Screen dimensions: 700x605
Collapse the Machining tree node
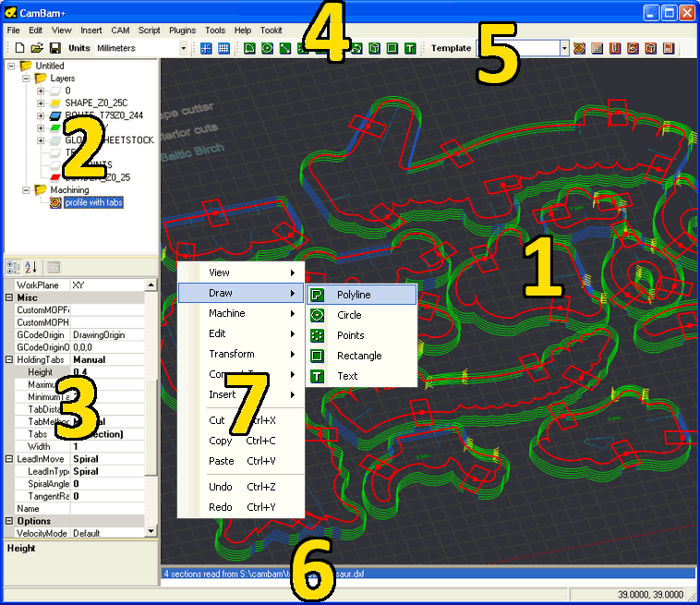coord(26,190)
